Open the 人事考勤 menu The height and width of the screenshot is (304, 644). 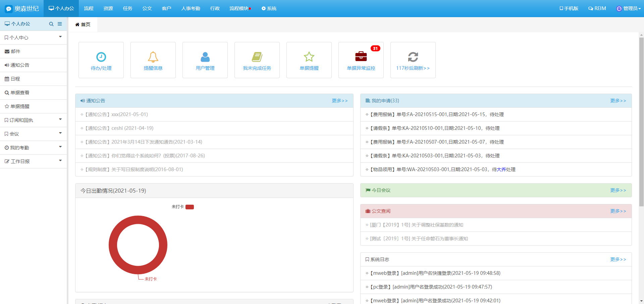click(190, 8)
